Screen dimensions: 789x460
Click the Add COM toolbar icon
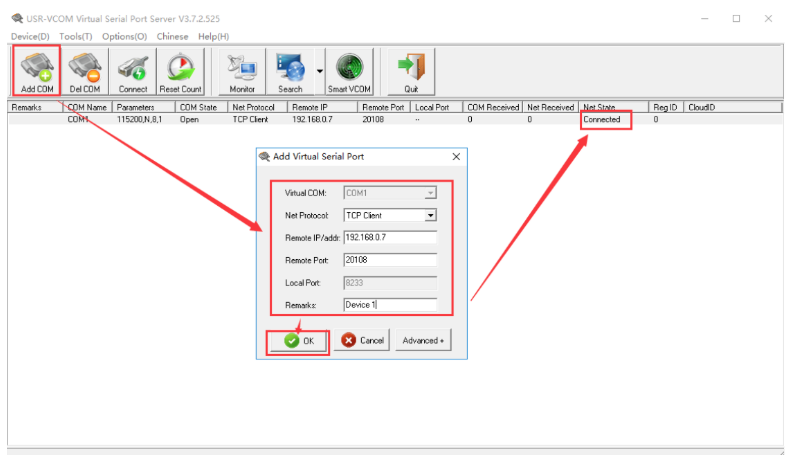pyautogui.click(x=37, y=71)
